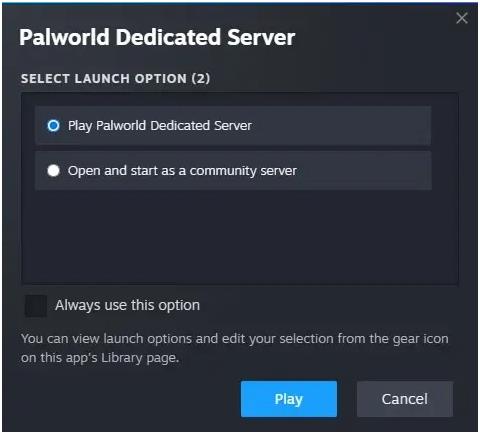Close the dialog using the X icon

[x=462, y=18]
